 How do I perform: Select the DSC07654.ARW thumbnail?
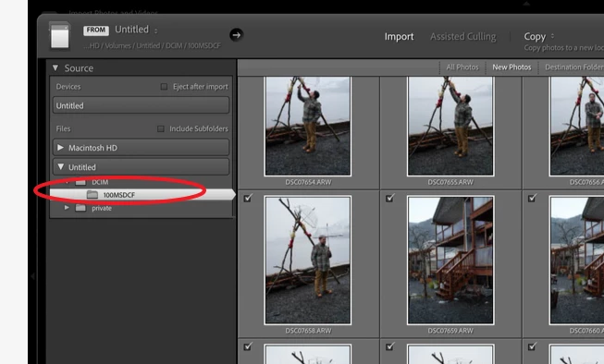(308, 127)
